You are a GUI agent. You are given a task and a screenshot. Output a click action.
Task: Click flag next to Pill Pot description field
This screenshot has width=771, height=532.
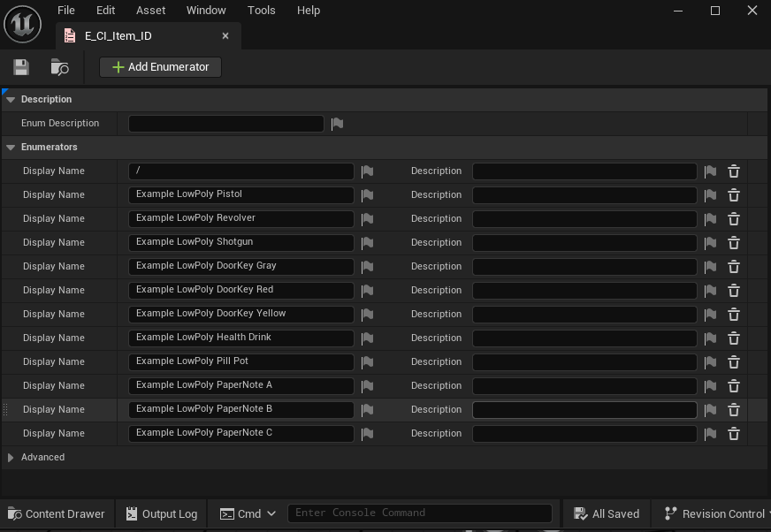(x=710, y=361)
